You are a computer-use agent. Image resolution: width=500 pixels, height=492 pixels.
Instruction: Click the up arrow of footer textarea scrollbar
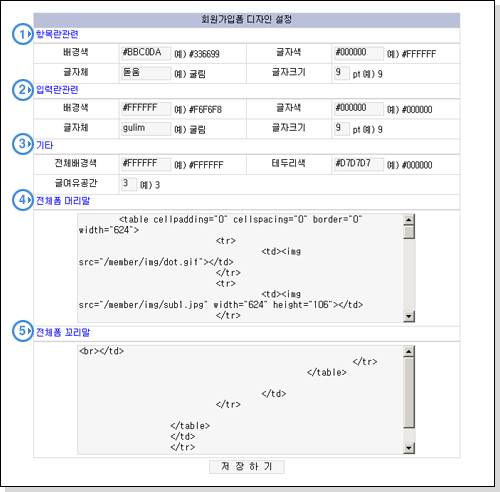tap(409, 351)
